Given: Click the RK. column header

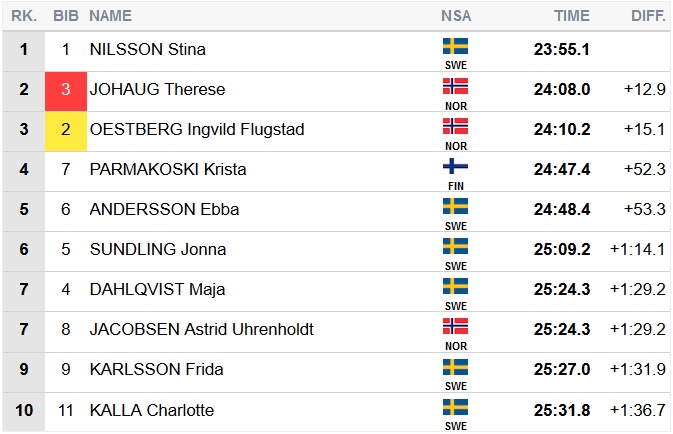Looking at the screenshot, I should pyautogui.click(x=23, y=16).
